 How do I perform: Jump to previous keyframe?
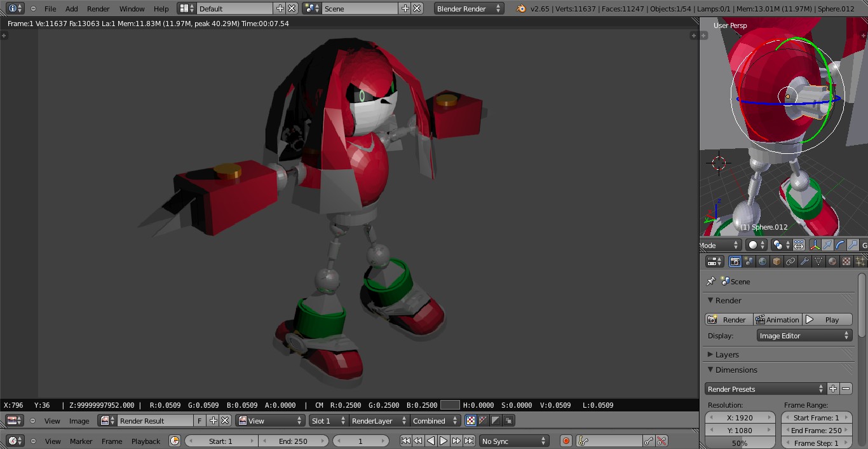click(418, 441)
